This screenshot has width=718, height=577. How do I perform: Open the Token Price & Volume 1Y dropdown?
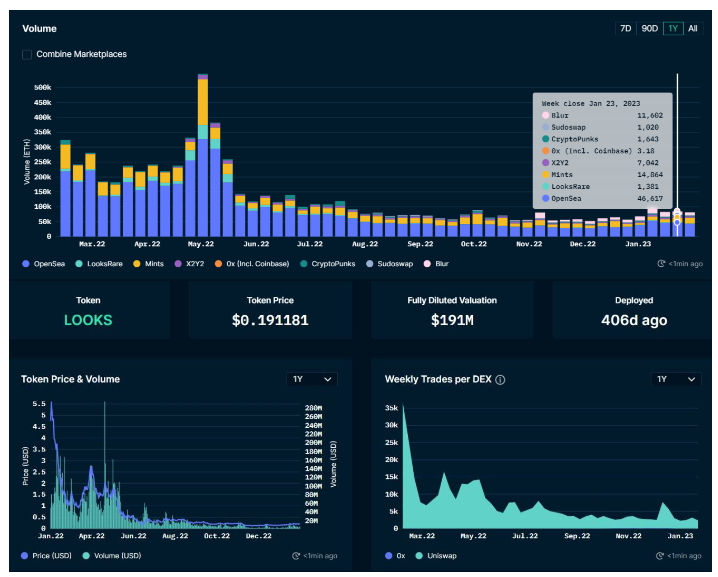pyautogui.click(x=312, y=379)
